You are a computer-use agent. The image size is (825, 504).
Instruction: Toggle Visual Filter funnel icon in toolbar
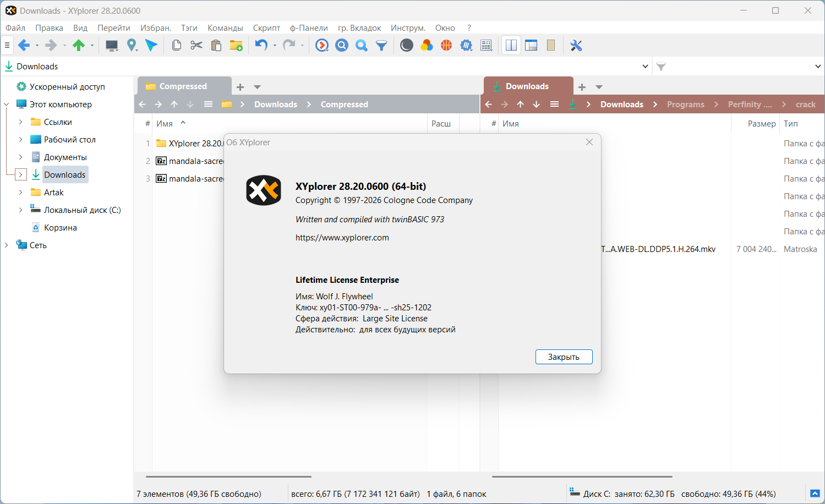tap(381, 46)
